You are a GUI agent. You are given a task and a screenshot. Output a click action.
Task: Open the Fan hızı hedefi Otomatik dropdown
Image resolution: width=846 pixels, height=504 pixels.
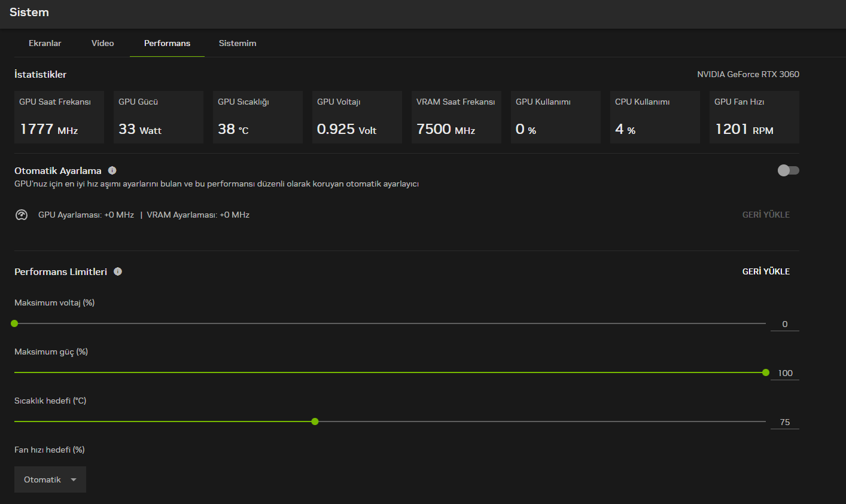(x=50, y=479)
